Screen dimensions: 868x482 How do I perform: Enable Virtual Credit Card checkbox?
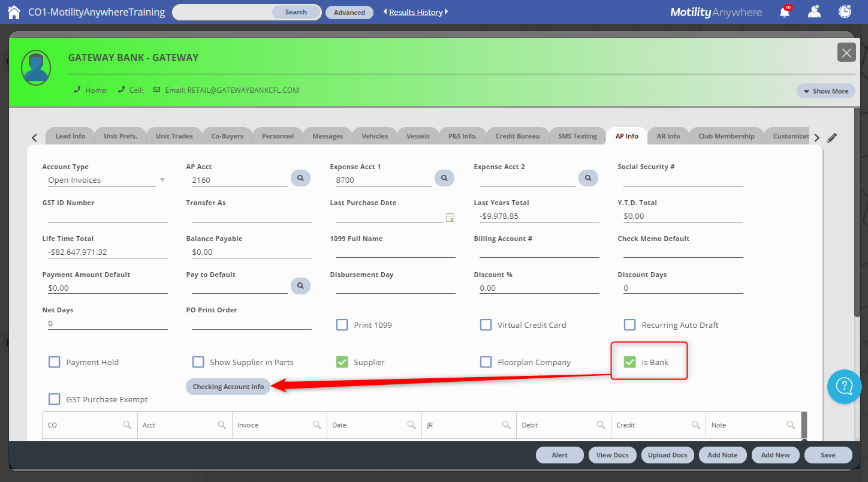[486, 325]
